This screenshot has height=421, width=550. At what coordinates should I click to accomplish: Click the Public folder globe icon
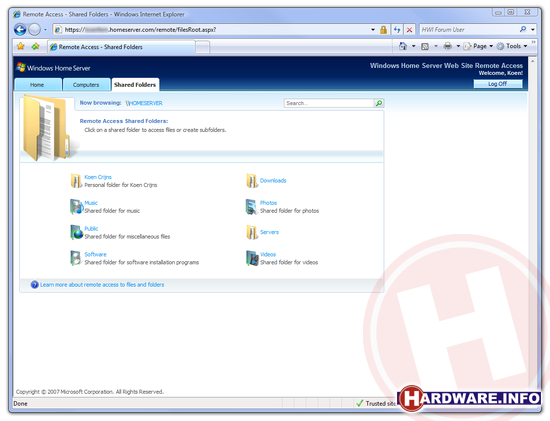pyautogui.click(x=76, y=233)
